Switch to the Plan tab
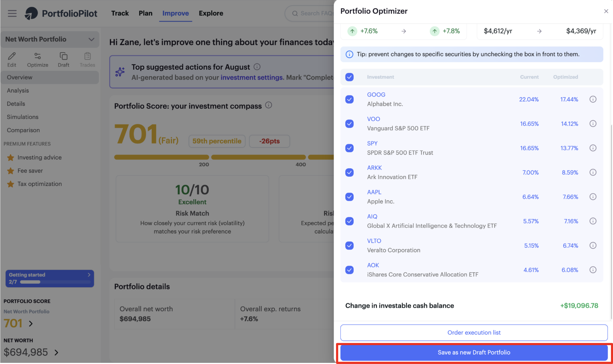 (x=145, y=13)
